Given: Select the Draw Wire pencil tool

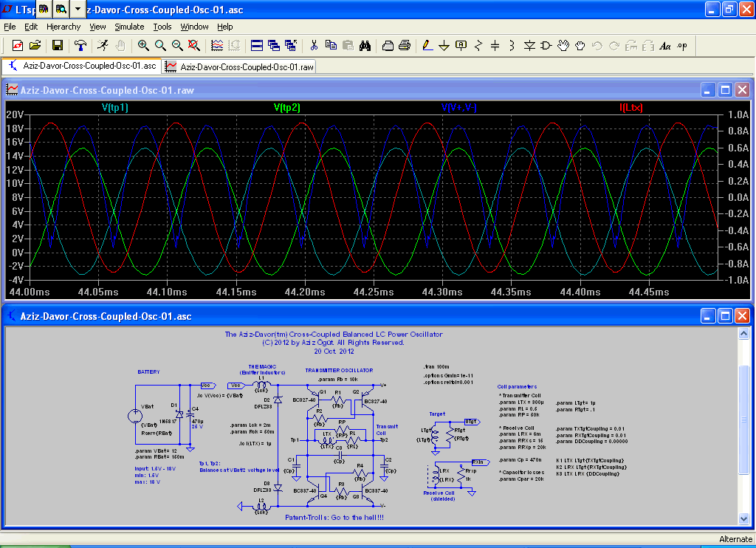Looking at the screenshot, I should (427, 45).
